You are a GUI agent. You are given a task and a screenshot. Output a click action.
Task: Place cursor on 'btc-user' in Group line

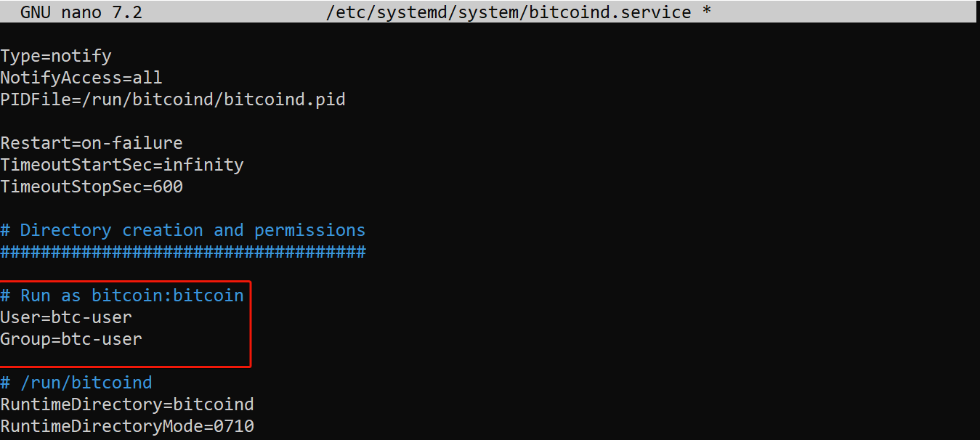coord(102,339)
